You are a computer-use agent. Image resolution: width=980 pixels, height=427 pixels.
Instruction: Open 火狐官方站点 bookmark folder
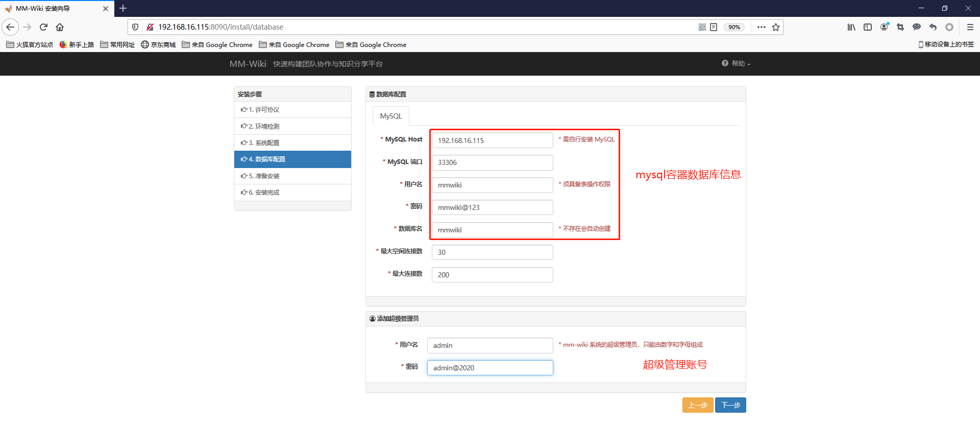coord(30,44)
